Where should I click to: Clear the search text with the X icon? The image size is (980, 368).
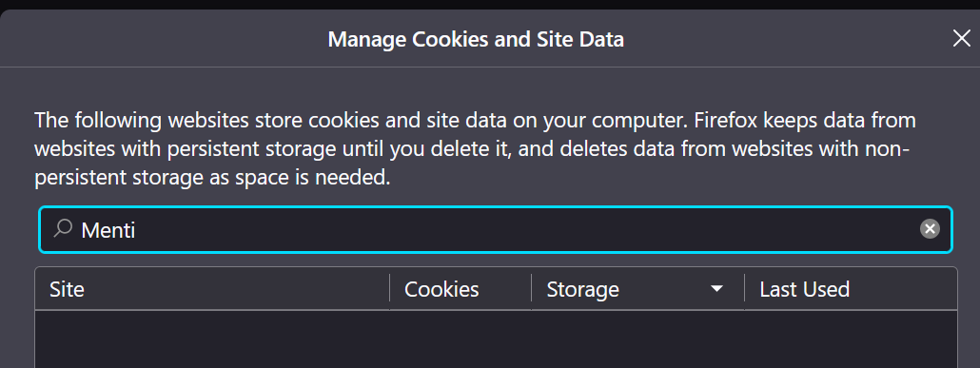tap(930, 229)
